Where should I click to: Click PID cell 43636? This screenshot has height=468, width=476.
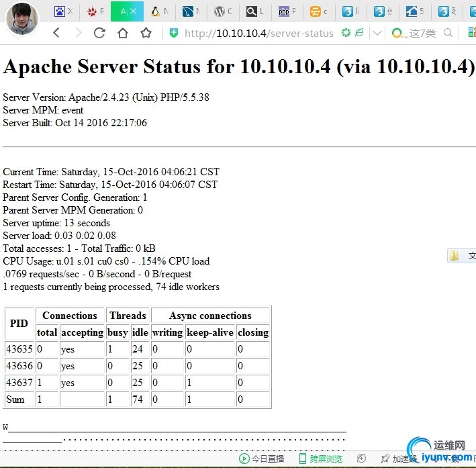[19, 365]
